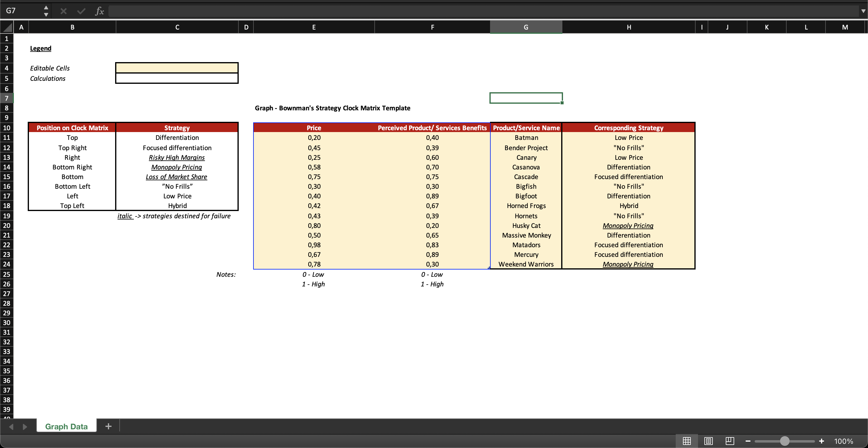868x448 pixels.
Task: Click the 100% zoom level indicator
Action: (x=844, y=441)
